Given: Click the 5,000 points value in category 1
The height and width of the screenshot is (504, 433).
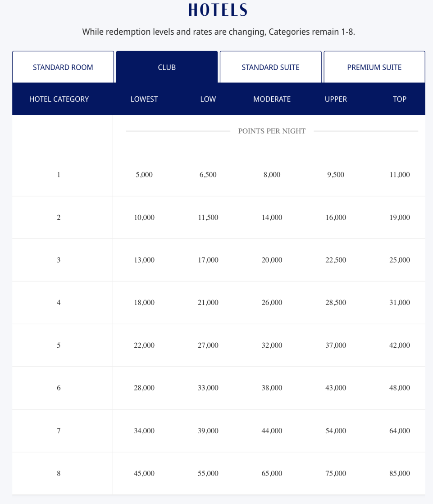Looking at the screenshot, I should [144, 175].
